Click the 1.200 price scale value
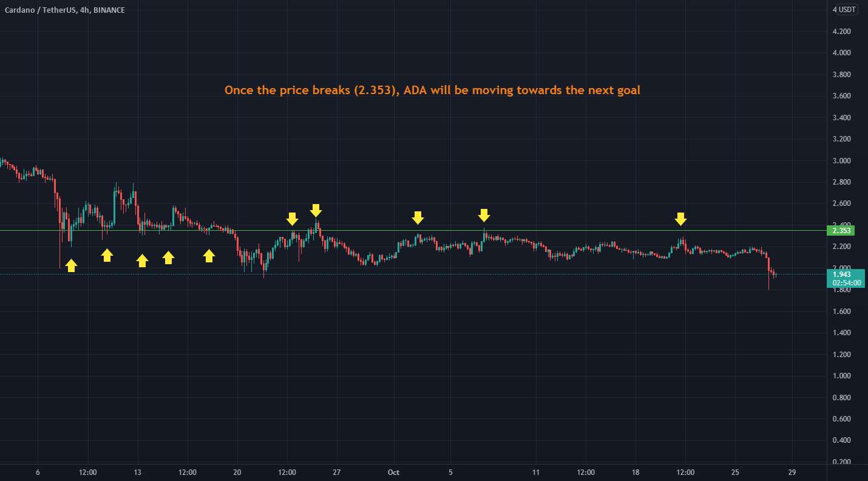 click(841, 355)
